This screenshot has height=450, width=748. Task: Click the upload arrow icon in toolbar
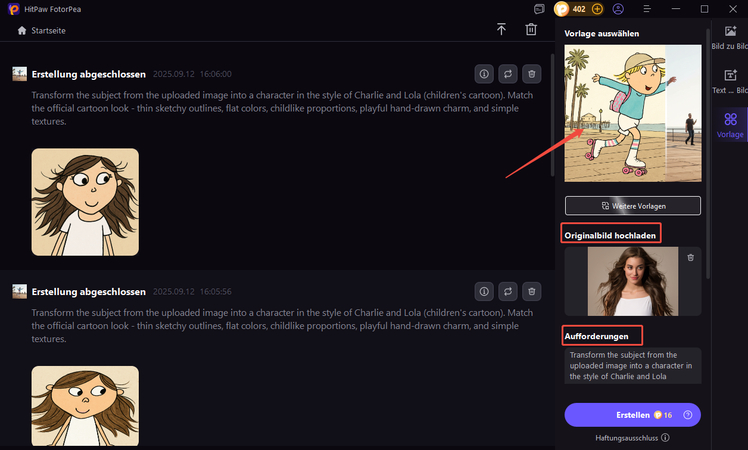pos(501,30)
